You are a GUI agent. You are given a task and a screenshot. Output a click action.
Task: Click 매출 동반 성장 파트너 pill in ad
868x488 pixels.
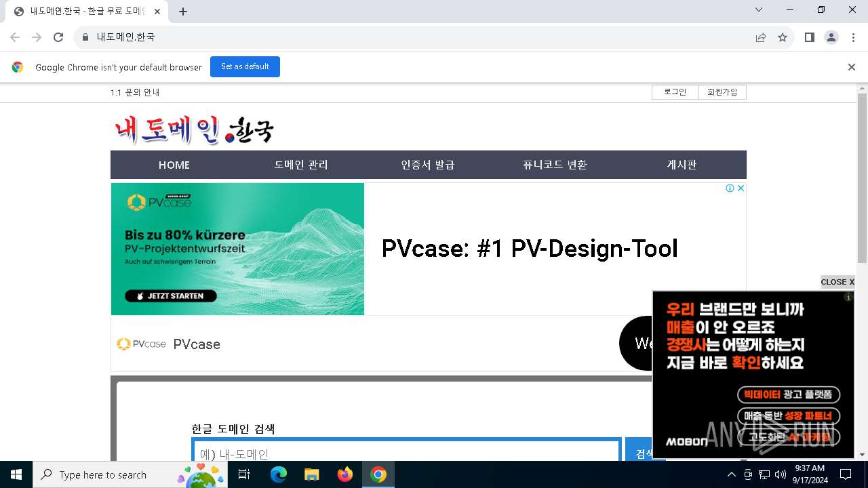tap(789, 415)
